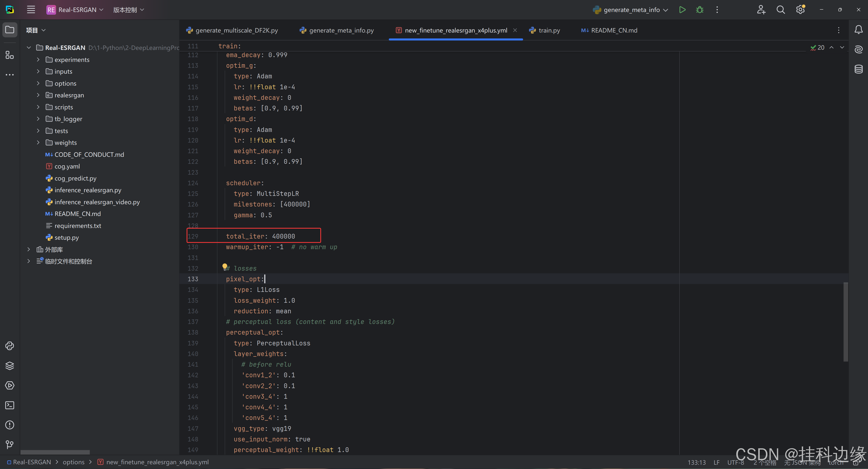
Task: Open setup.py from the project tree
Action: [66, 238]
